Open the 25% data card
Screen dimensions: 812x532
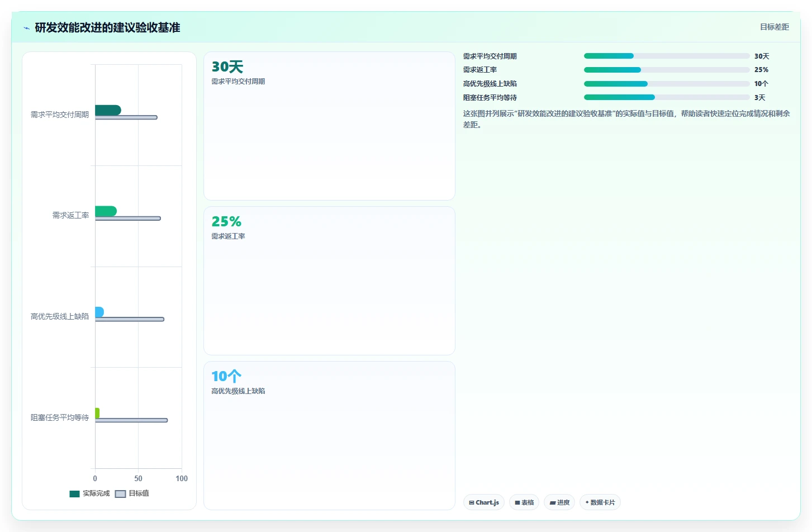pos(329,281)
